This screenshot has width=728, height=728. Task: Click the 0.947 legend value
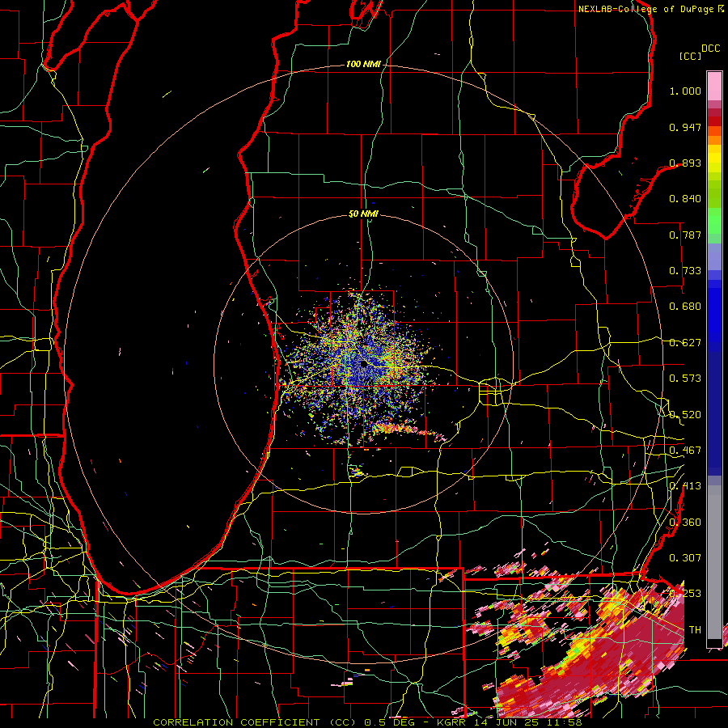(x=685, y=127)
